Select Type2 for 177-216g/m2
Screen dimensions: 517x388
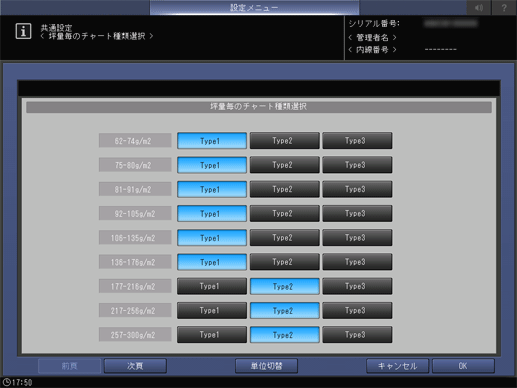point(284,286)
